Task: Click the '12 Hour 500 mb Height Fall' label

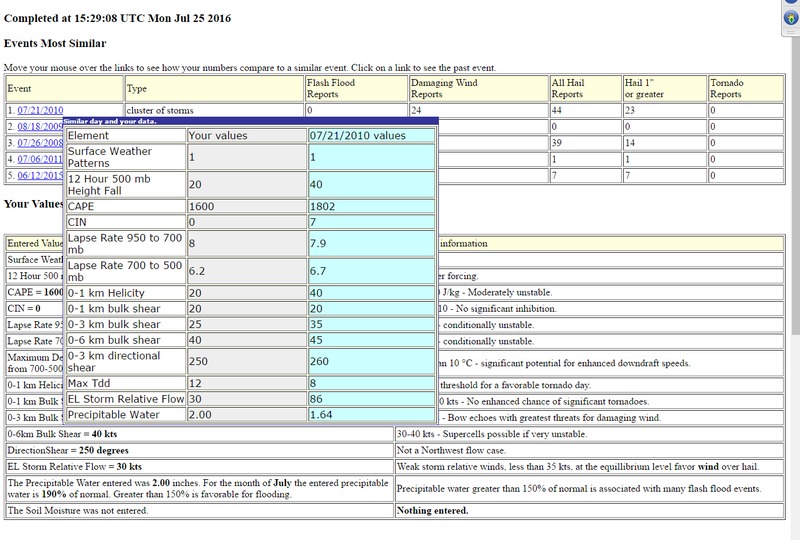Action: tap(126, 185)
